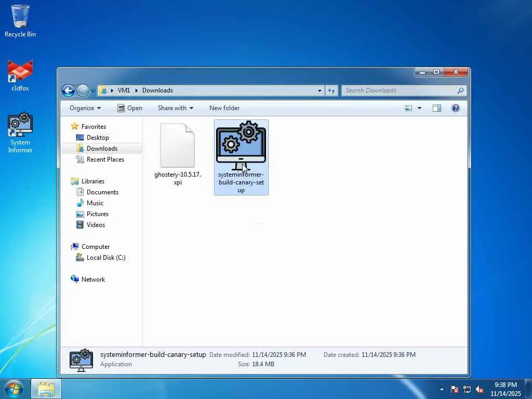Expand the address bar history dropdown

320,90
